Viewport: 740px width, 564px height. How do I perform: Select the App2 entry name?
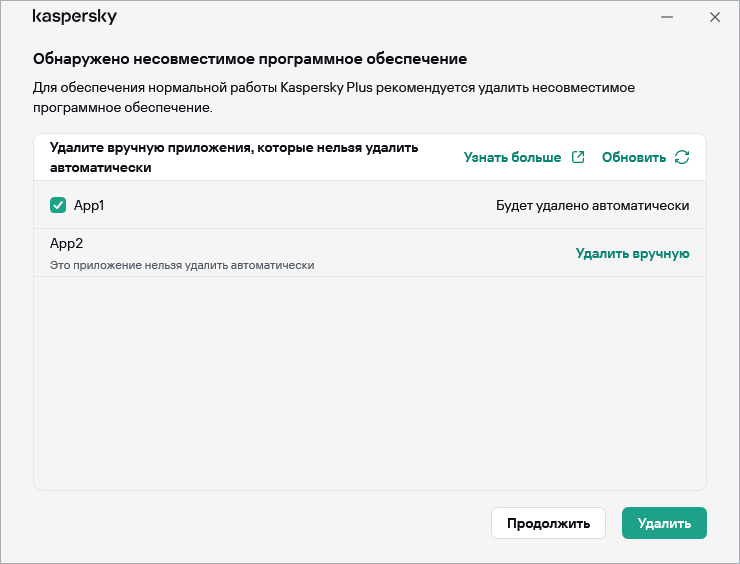(66, 243)
